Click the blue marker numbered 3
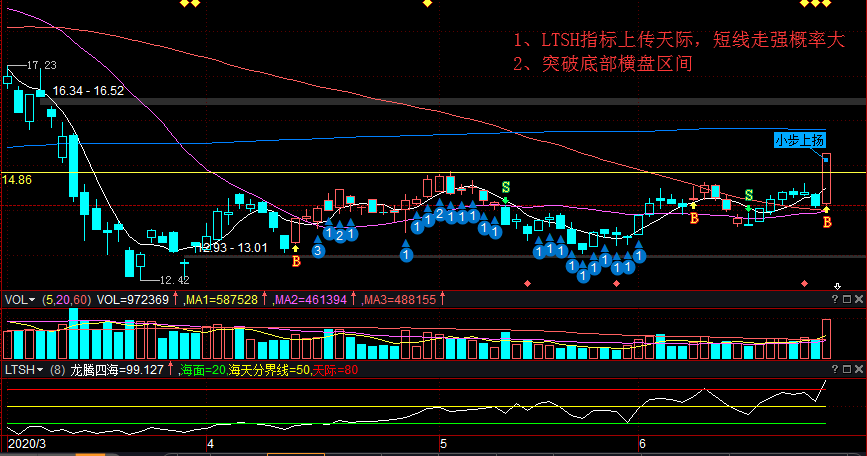 point(318,251)
